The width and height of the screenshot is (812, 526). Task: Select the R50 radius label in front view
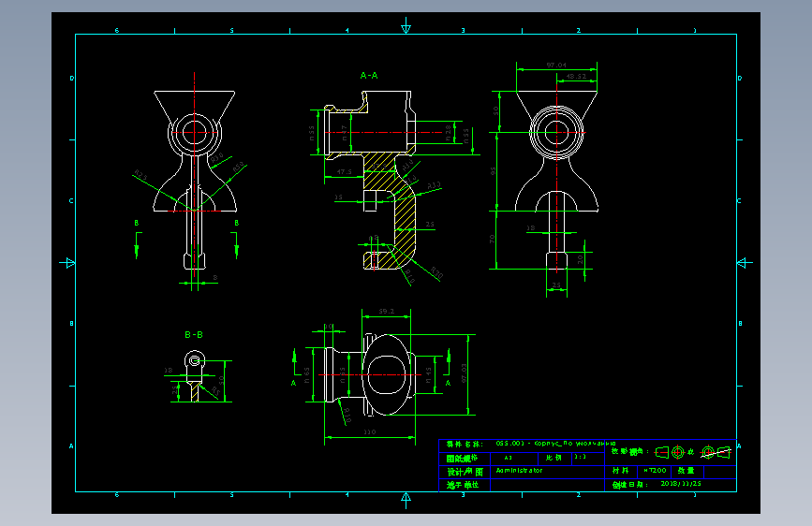point(238,168)
